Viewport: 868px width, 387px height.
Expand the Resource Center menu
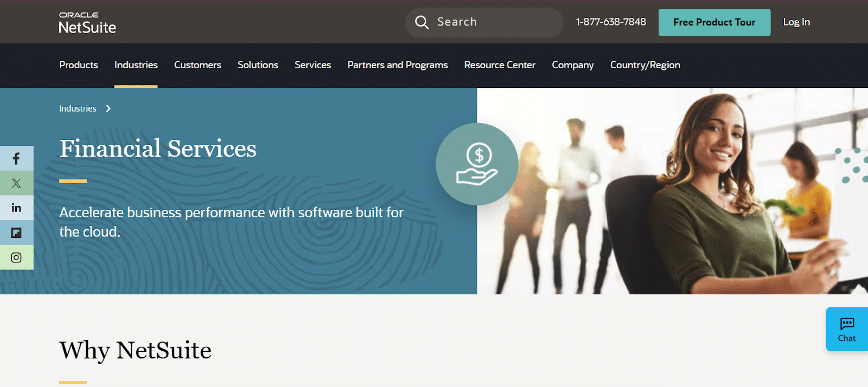[x=500, y=65]
